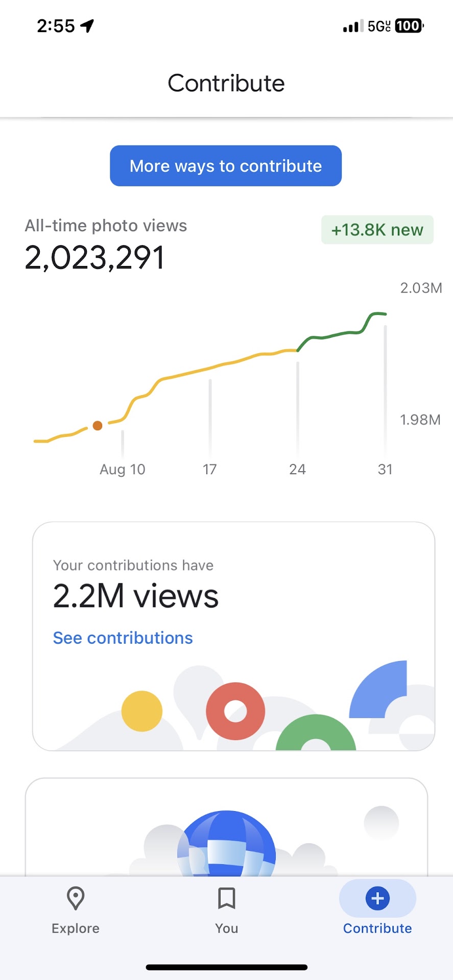Tap the Contribute plus icon
Image resolution: width=453 pixels, height=980 pixels.
[x=377, y=898]
